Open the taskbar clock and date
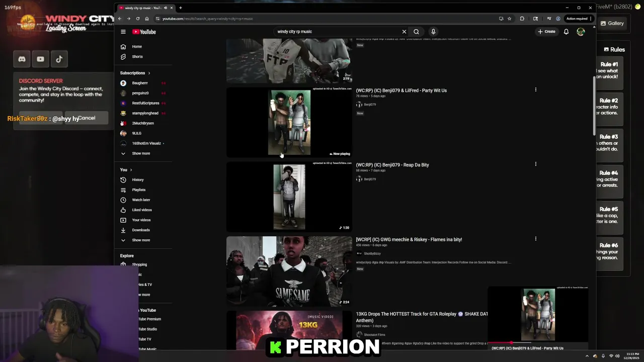Viewport: 644px width, 362px height. 631,356
